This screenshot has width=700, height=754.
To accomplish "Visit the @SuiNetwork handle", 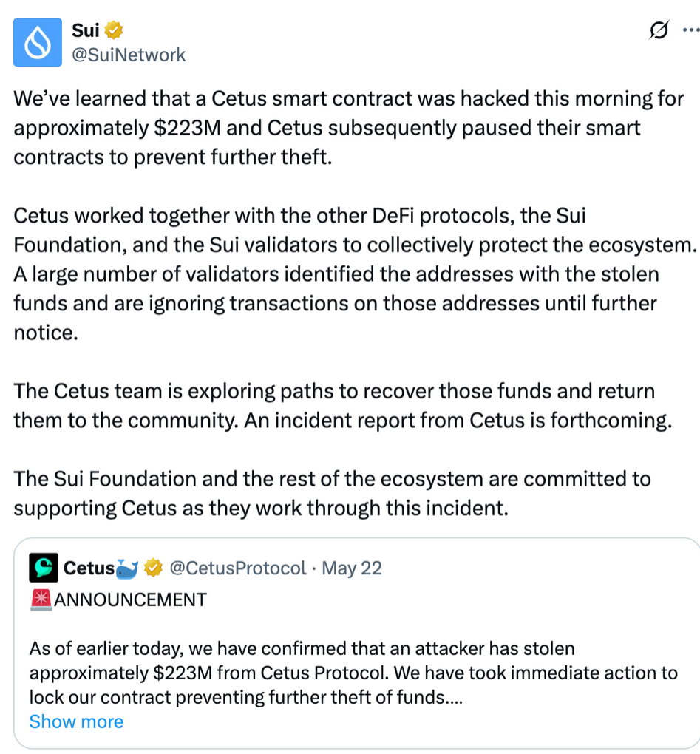I will tap(129, 54).
